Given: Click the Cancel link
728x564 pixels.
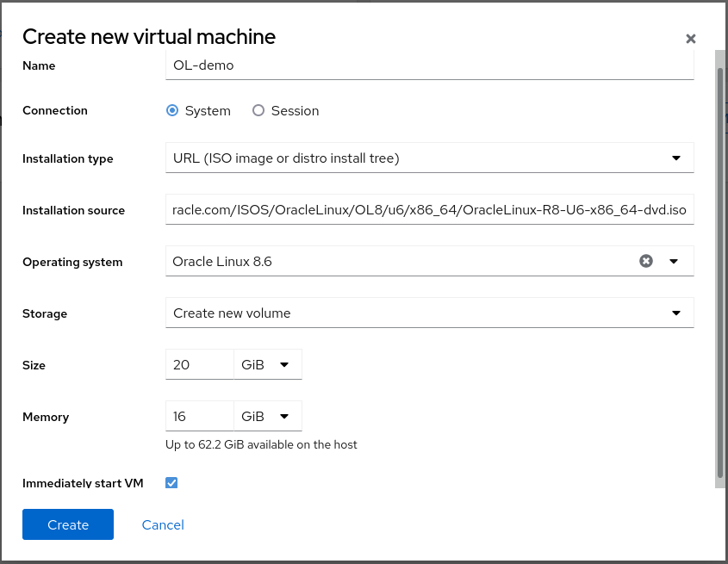Looking at the screenshot, I should [163, 525].
